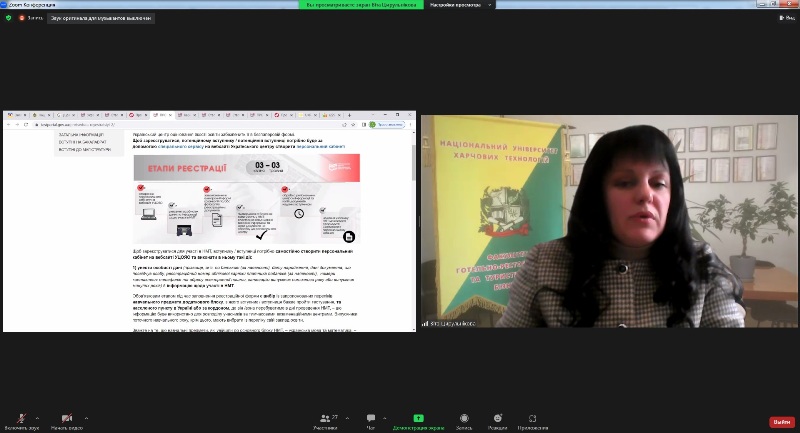The image size is (800, 433).
Task: Select the active tab in the shared browser
Action: click(161, 115)
